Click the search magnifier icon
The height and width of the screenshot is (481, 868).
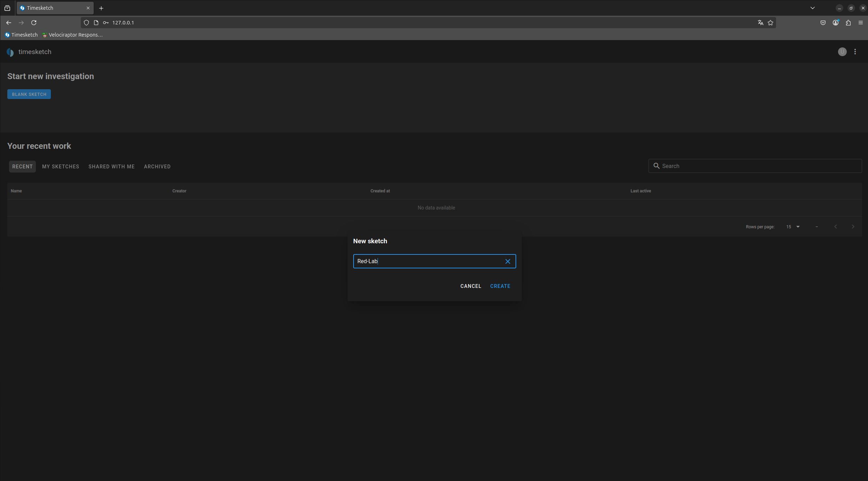656,166
